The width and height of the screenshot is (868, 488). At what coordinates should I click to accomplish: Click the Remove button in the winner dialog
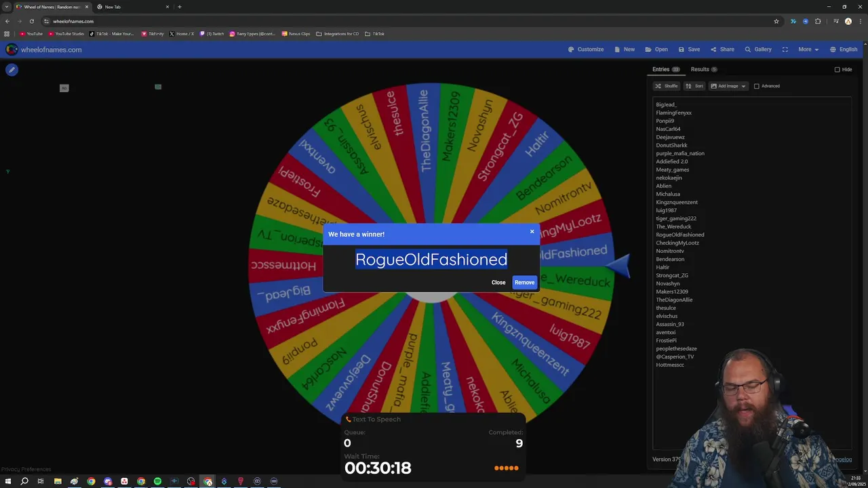(x=524, y=283)
